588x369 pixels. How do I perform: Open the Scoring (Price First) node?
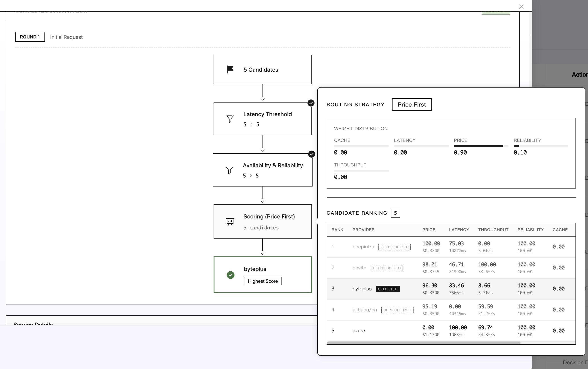click(x=263, y=222)
